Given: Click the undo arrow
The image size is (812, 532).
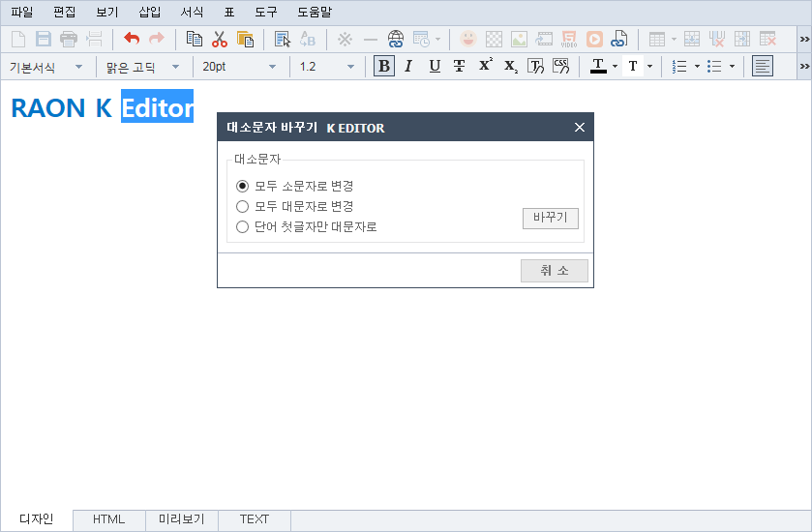Looking at the screenshot, I should point(132,39).
